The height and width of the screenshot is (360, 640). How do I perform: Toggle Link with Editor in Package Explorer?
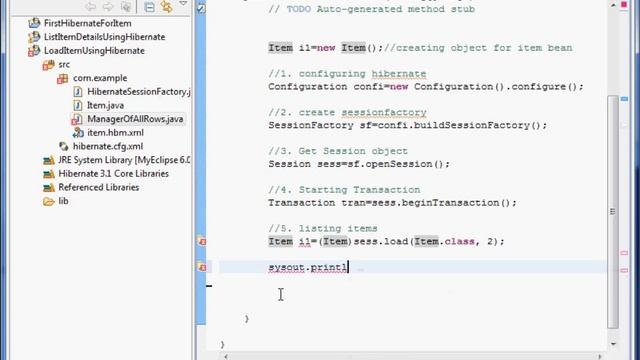pos(166,7)
